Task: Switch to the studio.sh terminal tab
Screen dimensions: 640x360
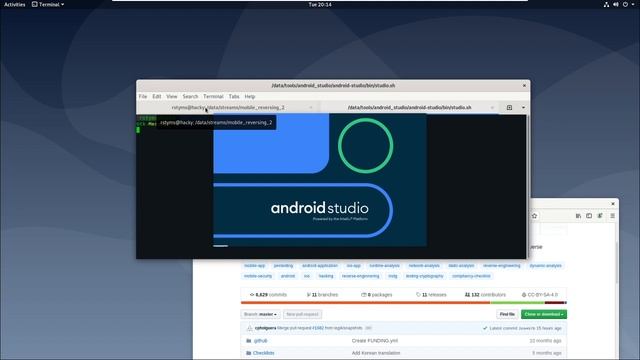Action: 409,107
